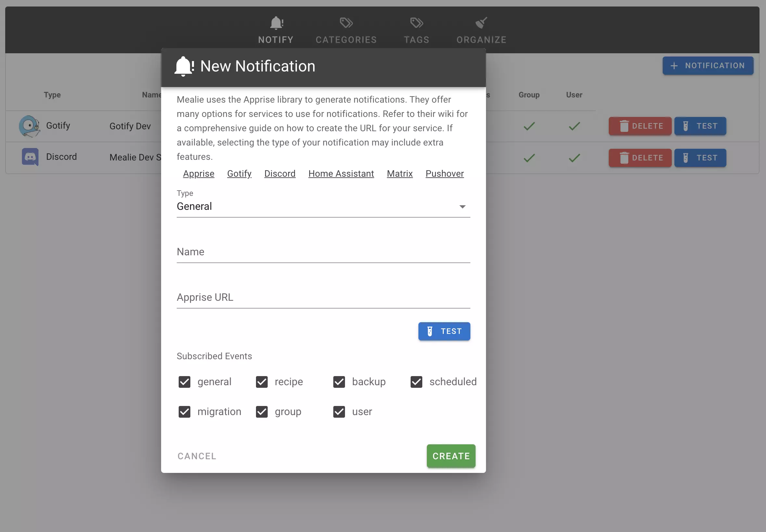This screenshot has height=532, width=766.
Task: Focus the Name text field
Action: 323,252
